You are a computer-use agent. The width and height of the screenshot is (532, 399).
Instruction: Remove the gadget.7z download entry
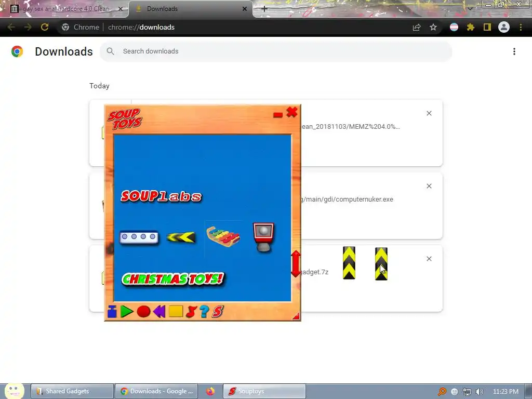pyautogui.click(x=429, y=259)
